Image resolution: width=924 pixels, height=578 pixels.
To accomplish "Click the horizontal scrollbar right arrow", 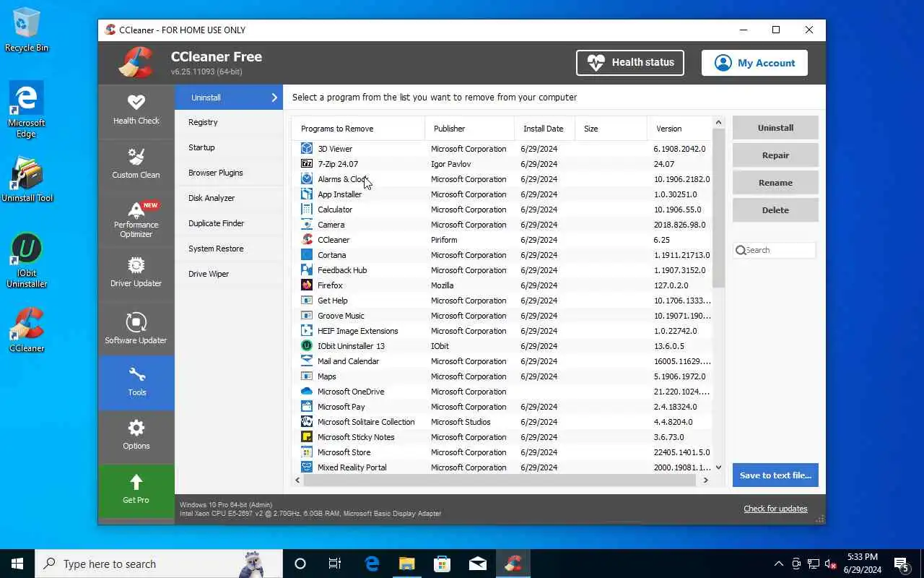I will tap(706, 480).
